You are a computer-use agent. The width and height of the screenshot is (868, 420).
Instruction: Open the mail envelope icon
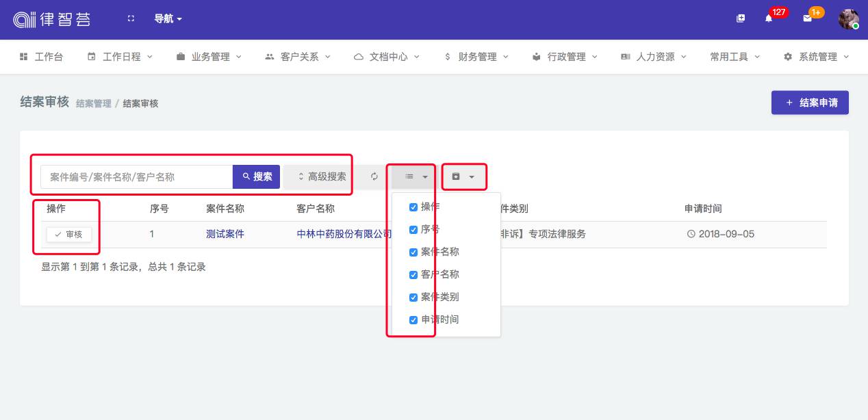(x=807, y=18)
